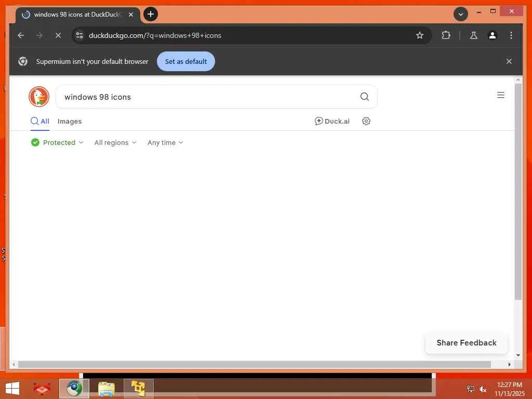
Task: Expand the Protected dropdown
Action: (57, 142)
